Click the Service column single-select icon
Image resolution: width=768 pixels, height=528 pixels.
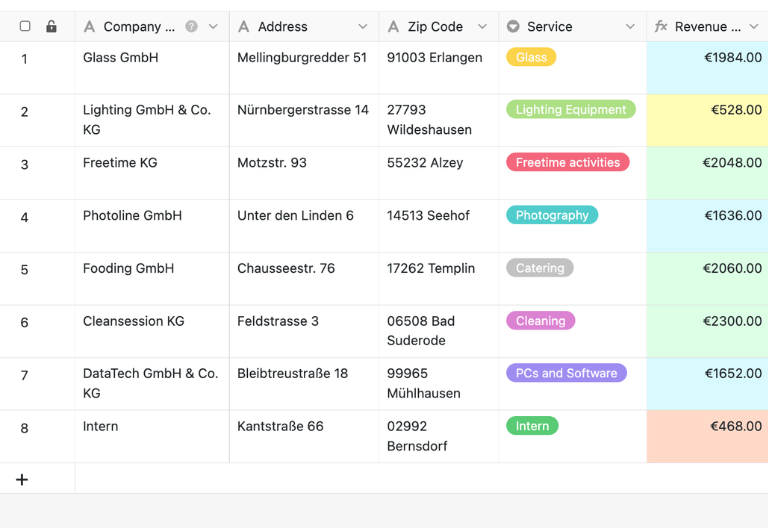coord(513,26)
